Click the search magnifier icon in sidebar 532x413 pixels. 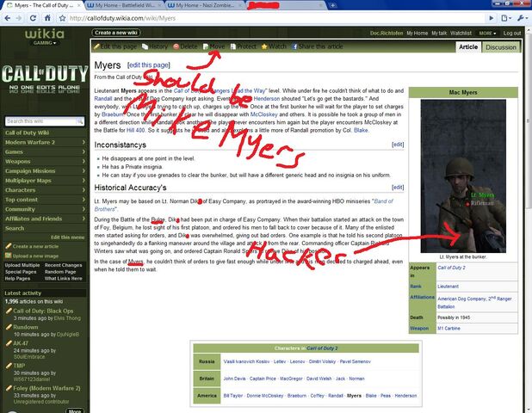click(80, 121)
